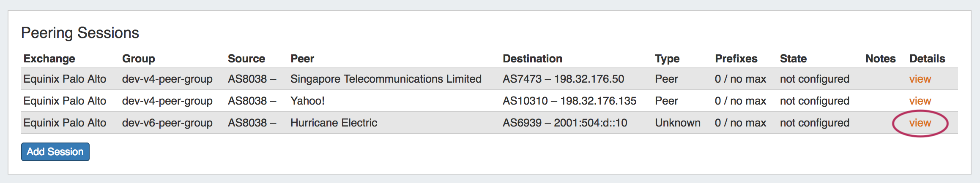Select the Type column header
This screenshot has width=980, height=183.
667,59
